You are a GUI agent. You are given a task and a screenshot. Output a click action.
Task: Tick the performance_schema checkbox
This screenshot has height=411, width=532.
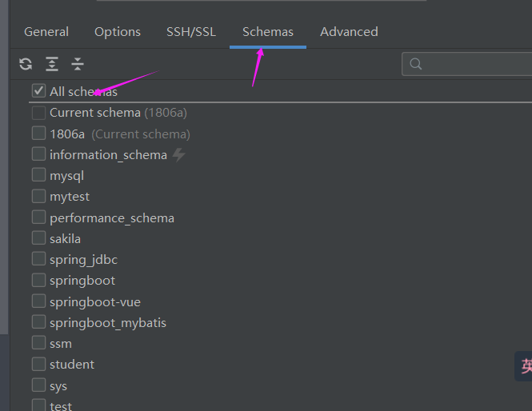38,217
